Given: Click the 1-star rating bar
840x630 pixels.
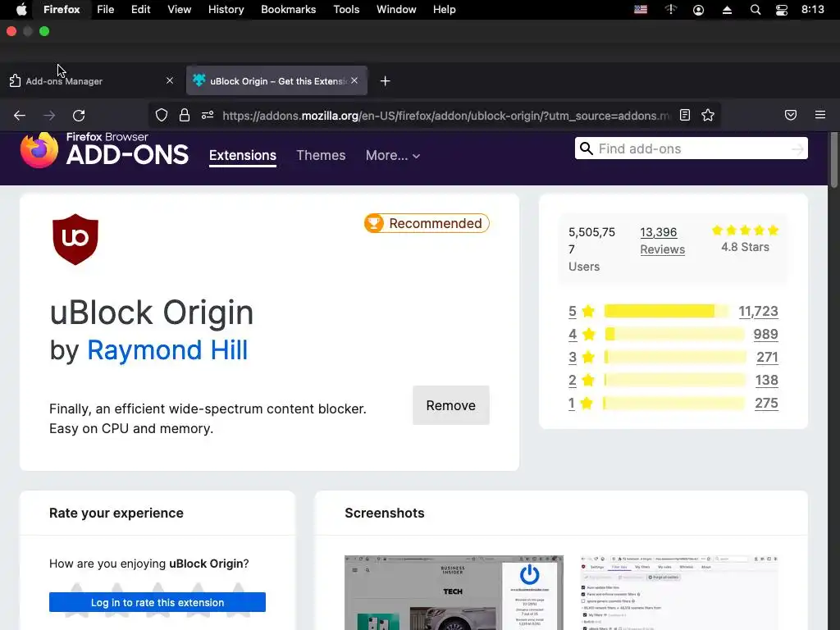Looking at the screenshot, I should 674,404.
